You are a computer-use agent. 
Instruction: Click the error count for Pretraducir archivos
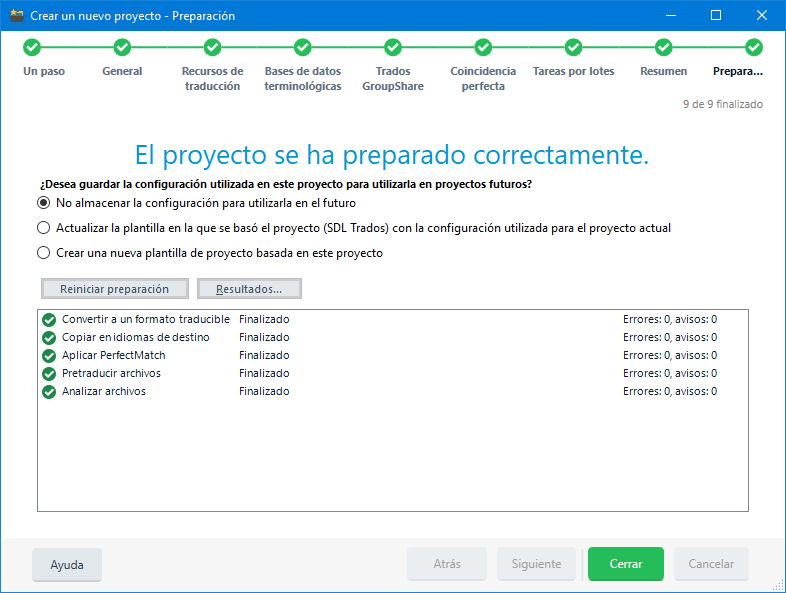click(670, 373)
